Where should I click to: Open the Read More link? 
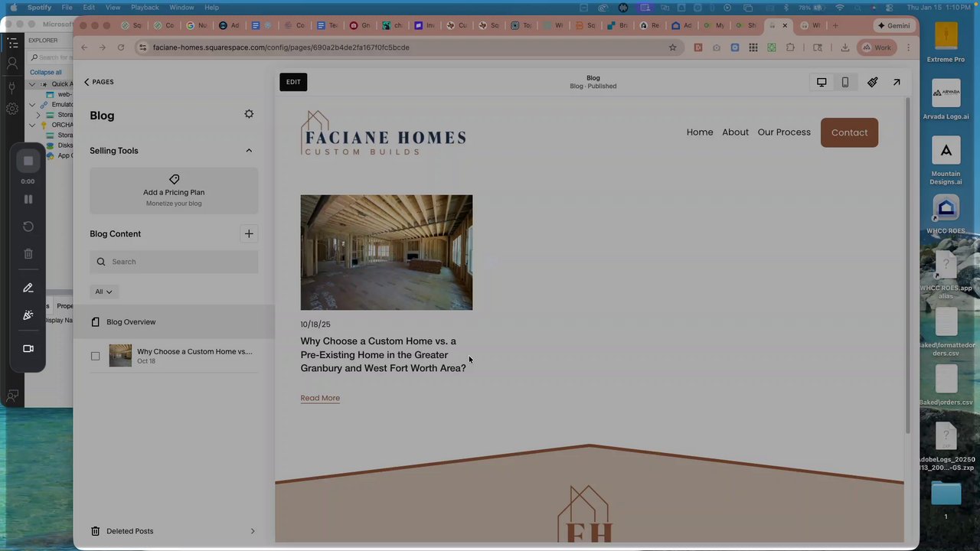pyautogui.click(x=320, y=398)
